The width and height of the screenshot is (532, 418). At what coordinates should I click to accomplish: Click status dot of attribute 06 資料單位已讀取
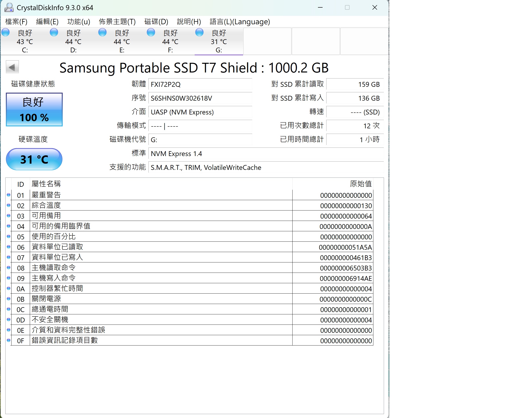[x=9, y=247]
